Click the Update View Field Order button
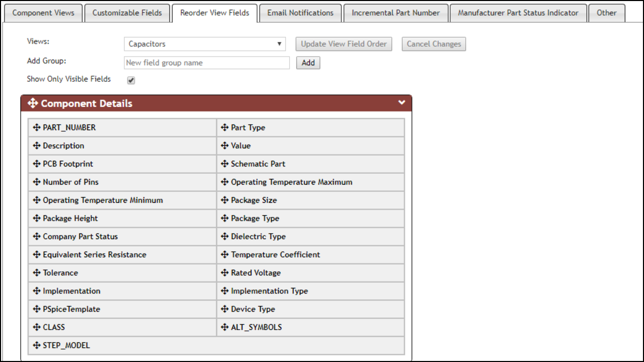The height and width of the screenshot is (362, 644). click(344, 44)
